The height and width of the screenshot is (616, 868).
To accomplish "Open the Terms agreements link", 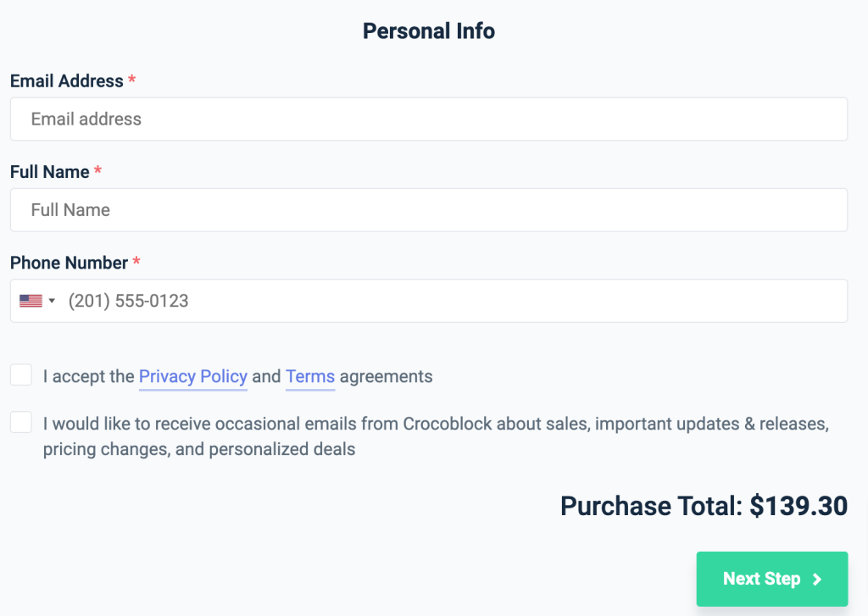I will click(x=310, y=376).
